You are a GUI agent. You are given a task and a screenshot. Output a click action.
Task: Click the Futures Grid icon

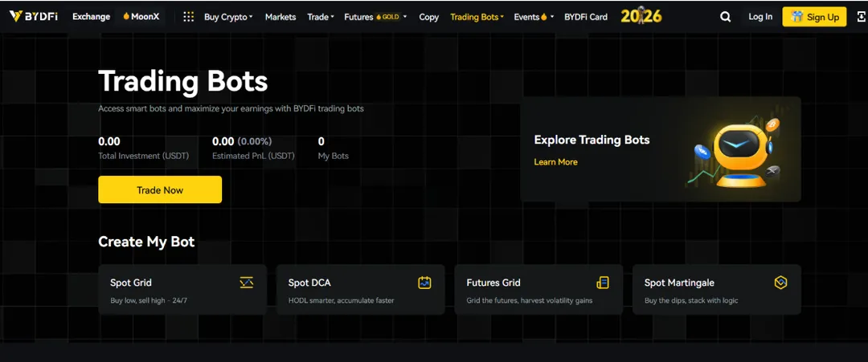602,283
